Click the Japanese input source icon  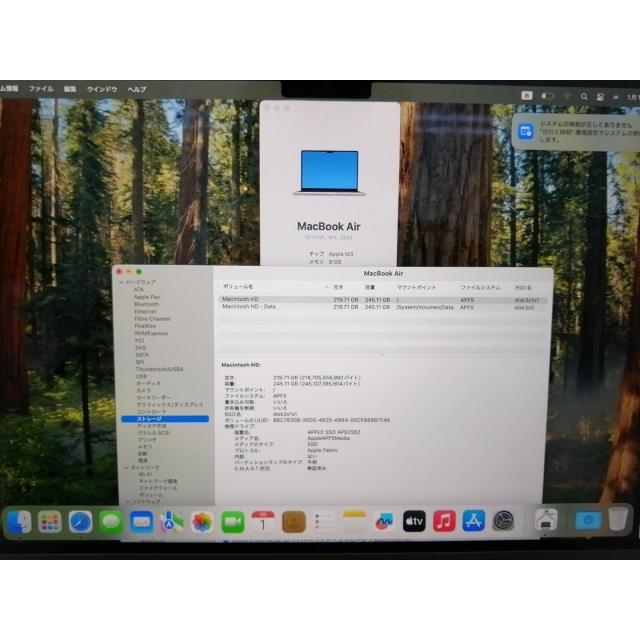point(527,96)
